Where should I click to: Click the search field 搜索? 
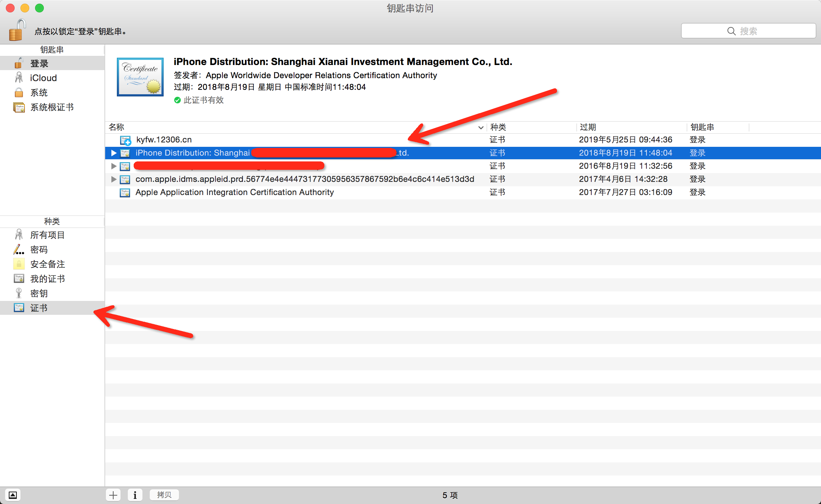coord(748,31)
